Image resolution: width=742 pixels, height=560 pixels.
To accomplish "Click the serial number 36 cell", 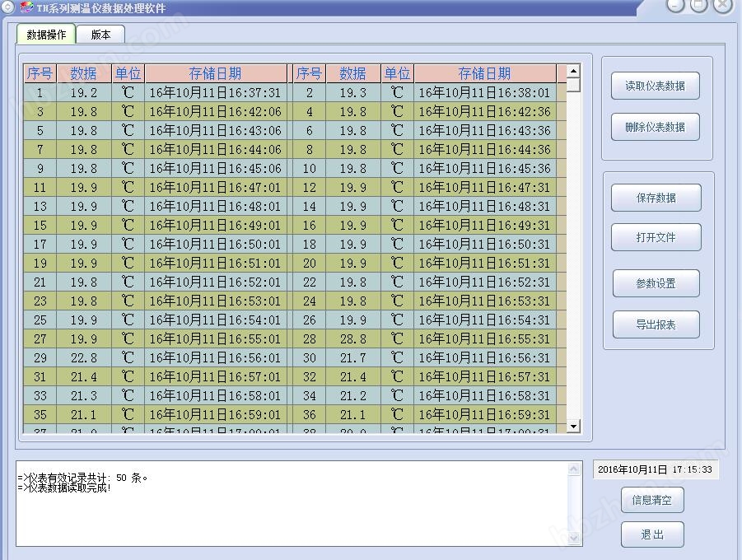I will [309, 415].
